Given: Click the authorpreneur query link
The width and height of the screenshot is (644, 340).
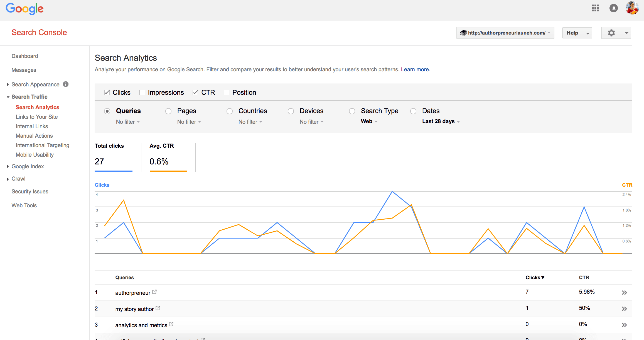Looking at the screenshot, I should (133, 293).
